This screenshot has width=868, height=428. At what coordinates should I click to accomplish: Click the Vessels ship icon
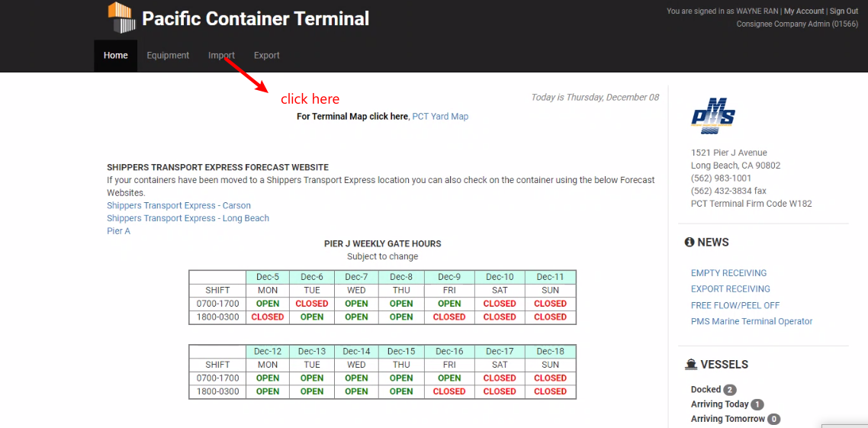click(691, 365)
